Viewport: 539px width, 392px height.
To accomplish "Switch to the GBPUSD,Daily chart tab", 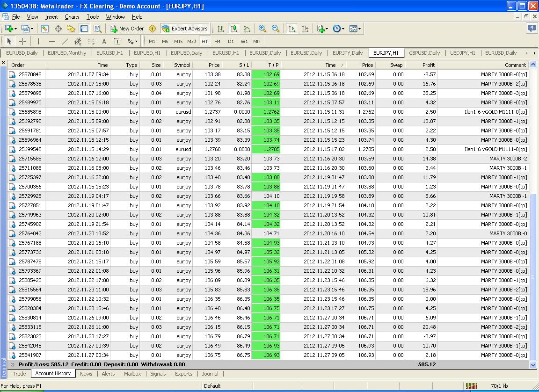I will coord(424,53).
